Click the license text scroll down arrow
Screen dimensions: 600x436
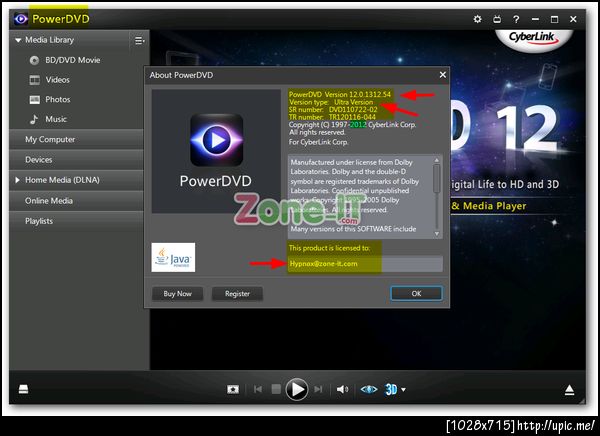pyautogui.click(x=437, y=234)
